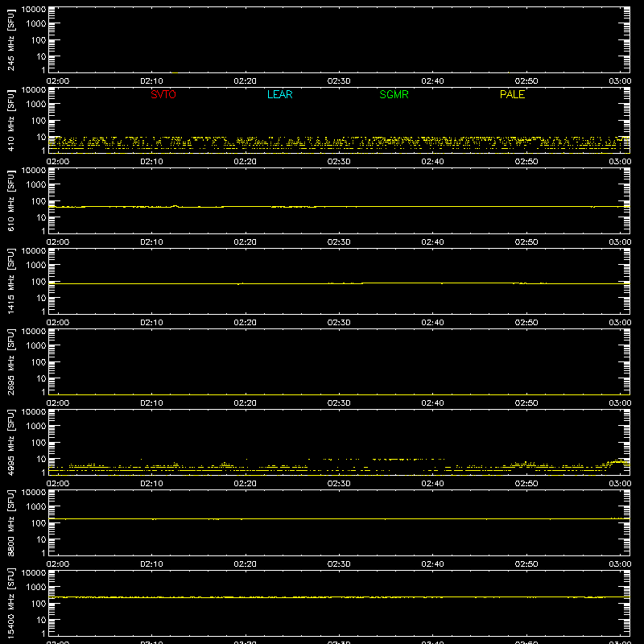Image resolution: width=644 pixels, height=644 pixels.
Task: Select the 4995 MHz [SFU] axis title
Action: [x=10, y=443]
